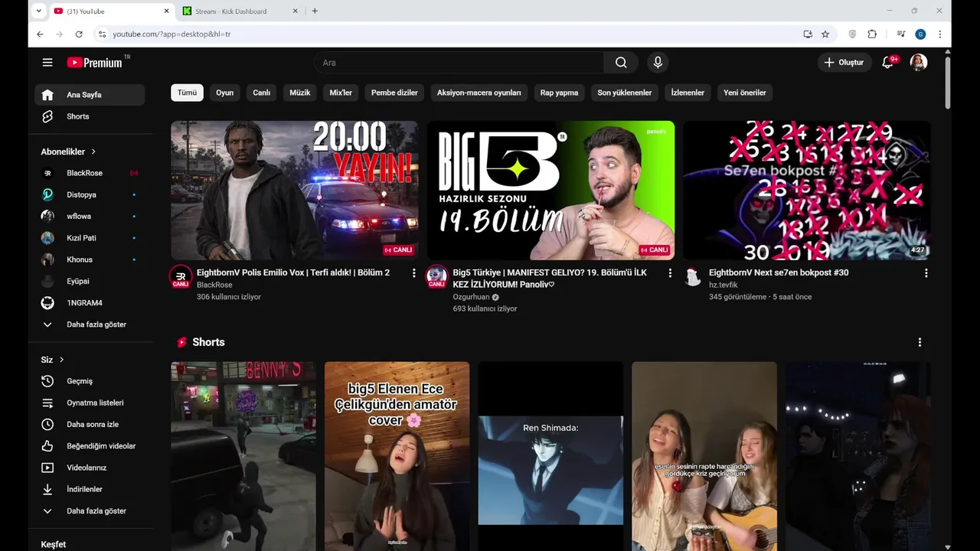Select the Yeni öneriler chip

coord(745,93)
